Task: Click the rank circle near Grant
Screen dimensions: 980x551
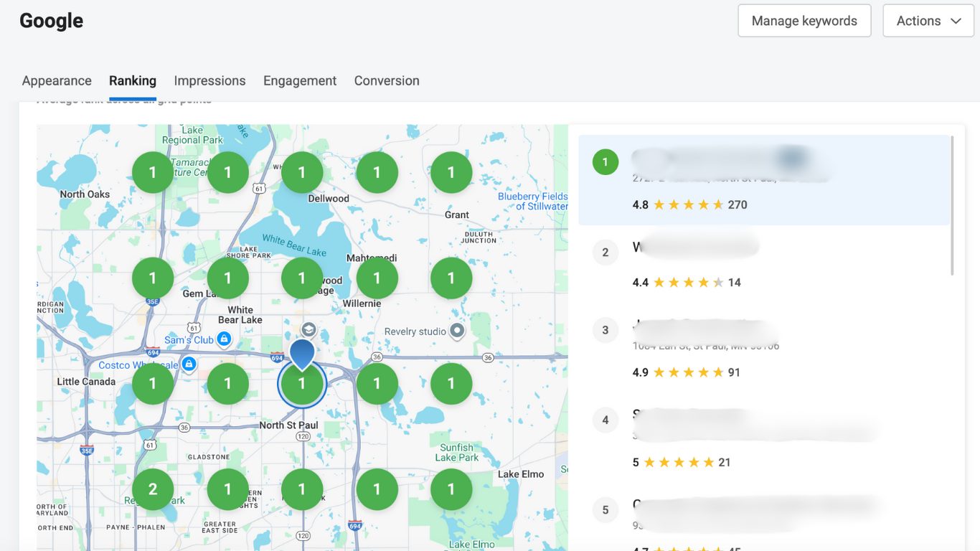Action: click(x=451, y=172)
